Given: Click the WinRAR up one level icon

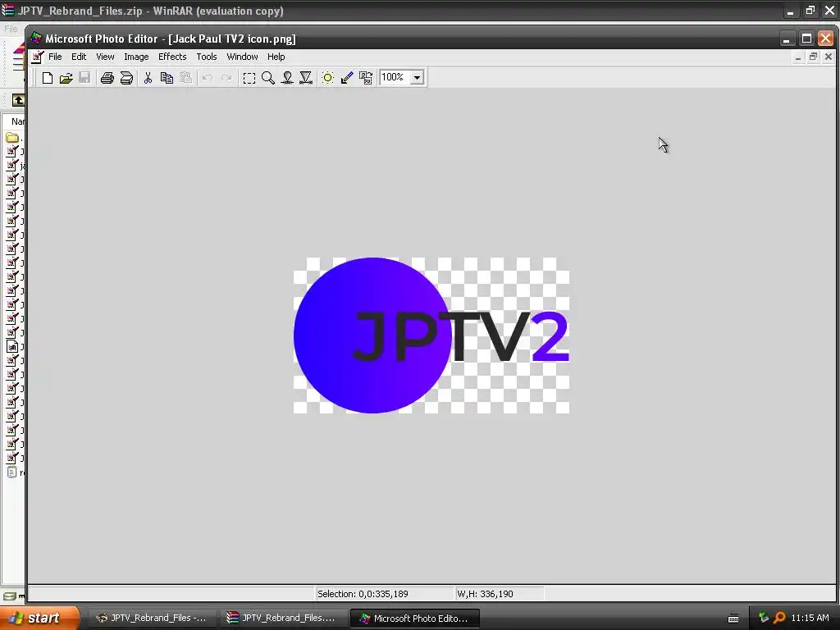Looking at the screenshot, I should coord(18,99).
